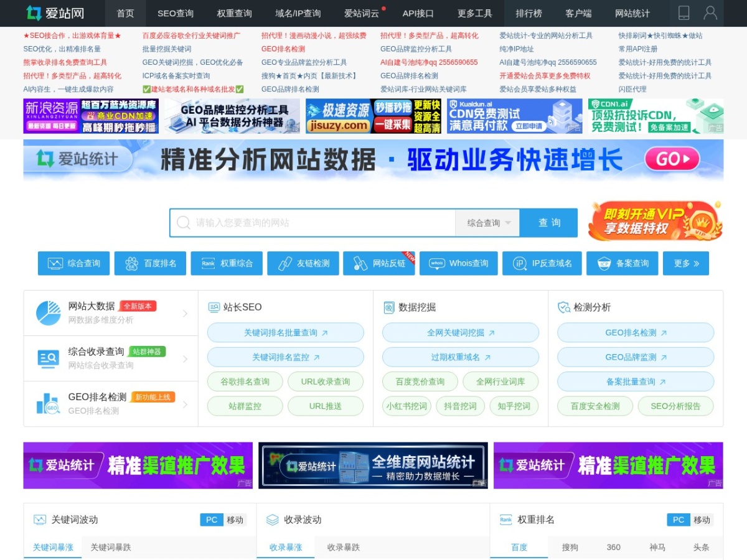Expand the 综合收录查询 row chevron
This screenshot has width=747, height=560.
pyautogui.click(x=185, y=359)
